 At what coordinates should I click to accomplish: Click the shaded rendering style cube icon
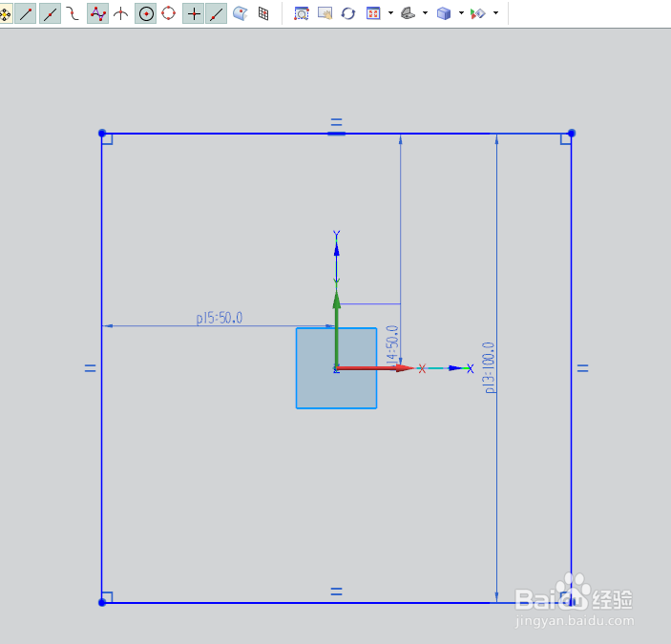(444, 13)
